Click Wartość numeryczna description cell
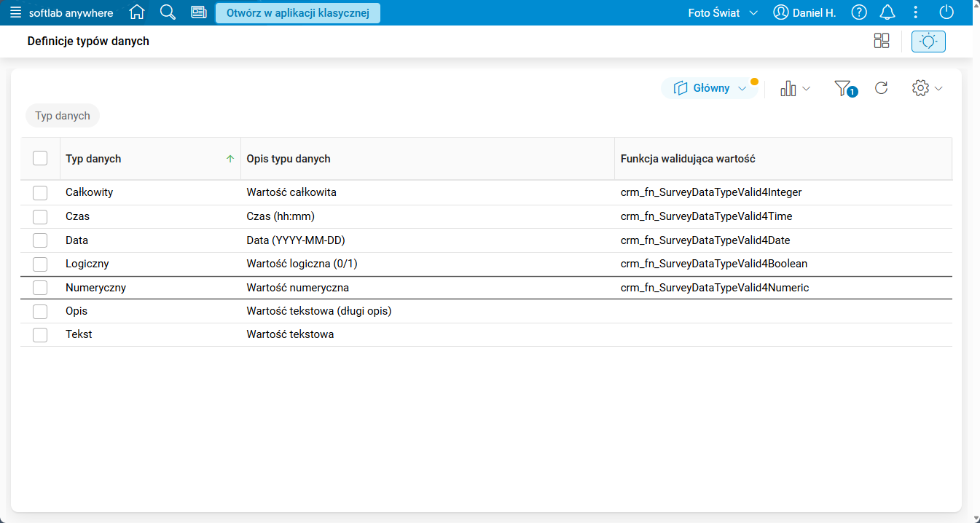This screenshot has width=980, height=523. pos(428,288)
